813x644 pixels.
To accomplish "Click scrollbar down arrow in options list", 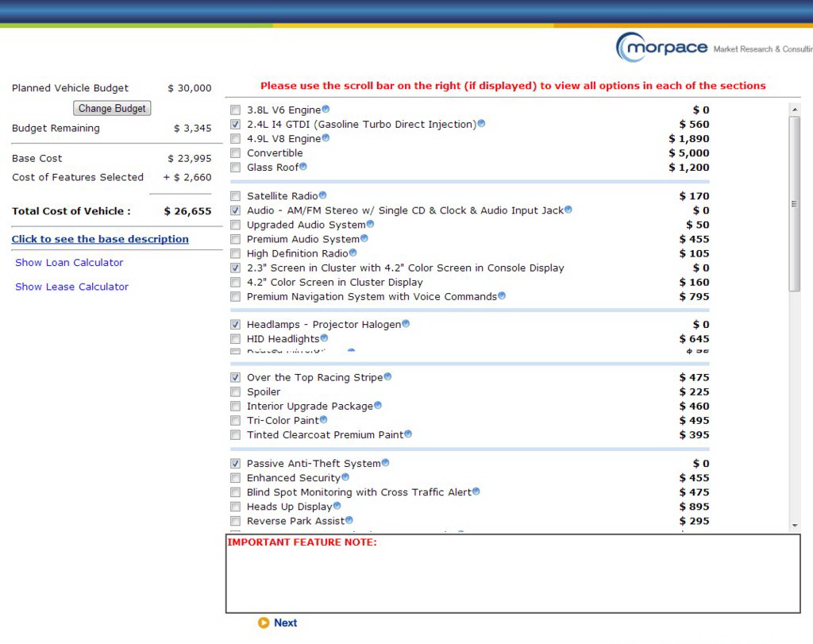I will click(x=794, y=526).
